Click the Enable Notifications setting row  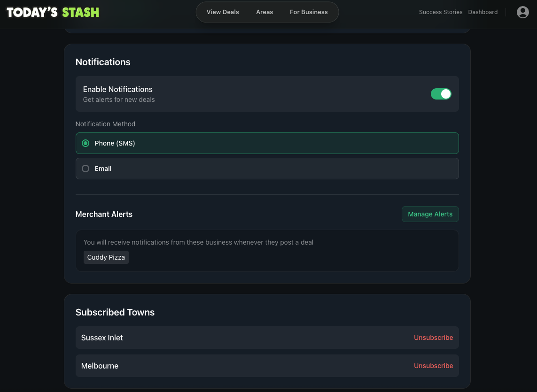tap(267, 94)
